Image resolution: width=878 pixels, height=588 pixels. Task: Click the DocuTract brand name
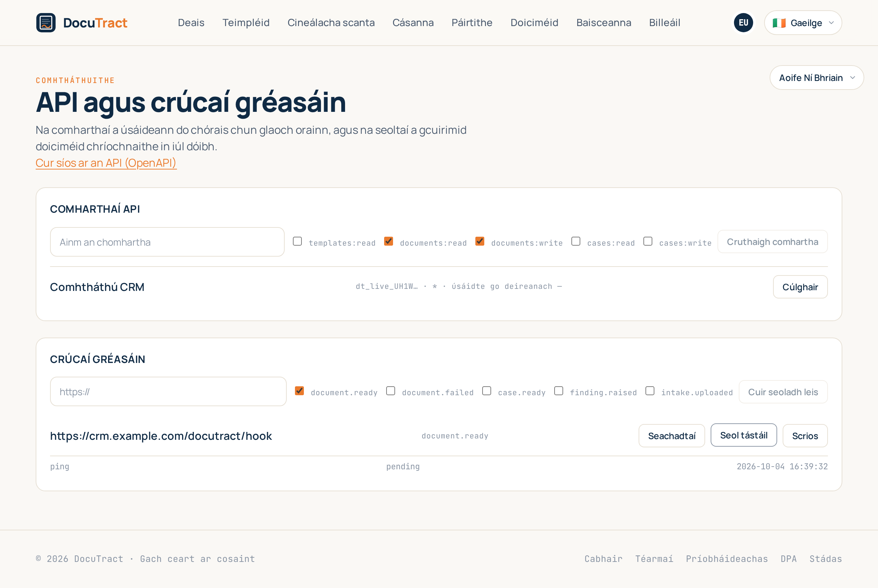(x=95, y=23)
